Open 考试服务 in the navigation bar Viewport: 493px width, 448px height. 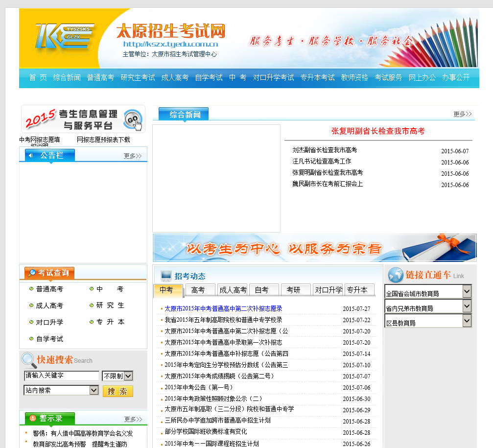(388, 78)
